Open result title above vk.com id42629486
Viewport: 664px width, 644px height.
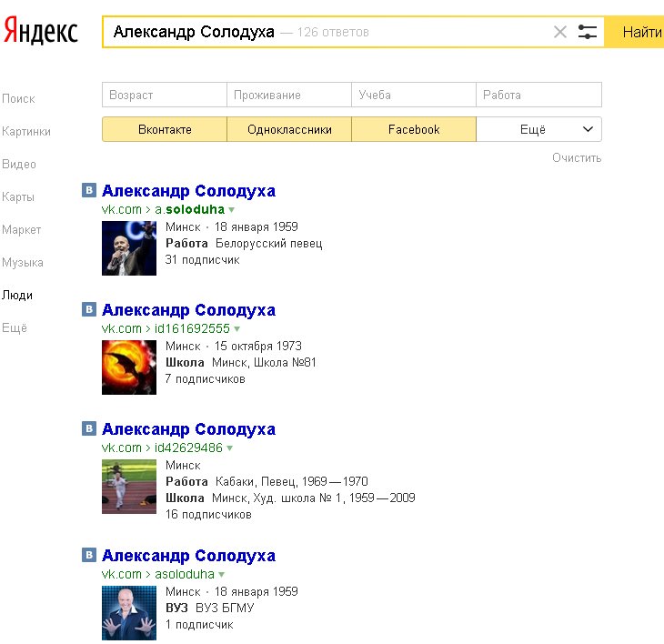188,429
